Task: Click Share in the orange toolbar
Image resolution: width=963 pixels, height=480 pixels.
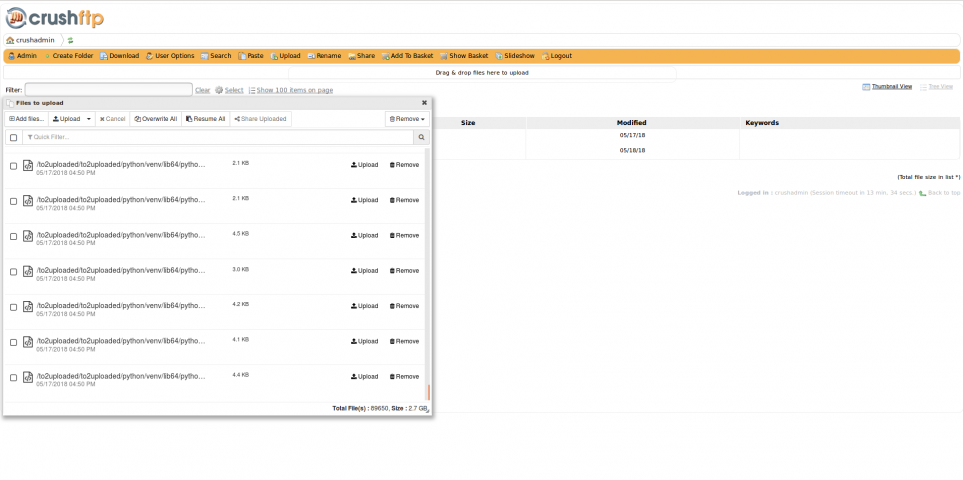Action: [362, 56]
